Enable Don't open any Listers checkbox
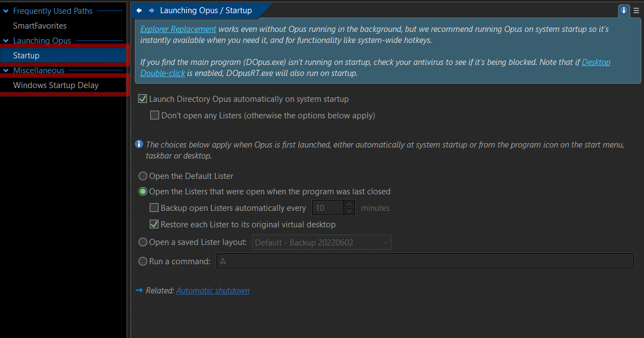Viewport: 644px width, 338px height. point(155,116)
